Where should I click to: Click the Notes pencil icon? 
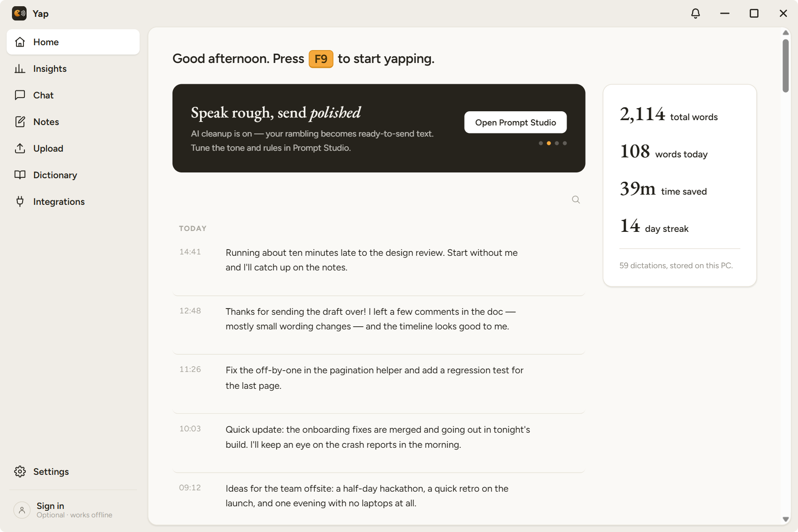[x=20, y=122]
